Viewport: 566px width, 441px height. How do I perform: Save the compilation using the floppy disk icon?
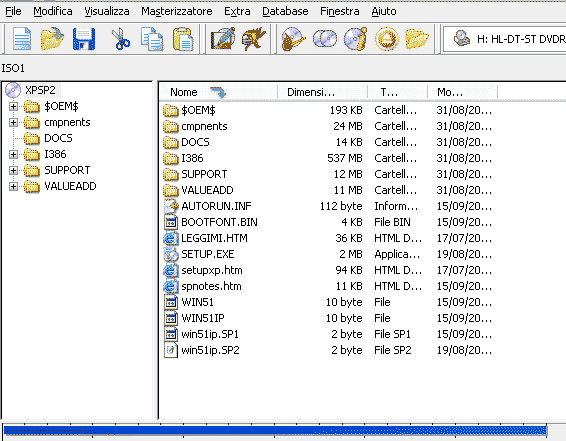point(84,39)
